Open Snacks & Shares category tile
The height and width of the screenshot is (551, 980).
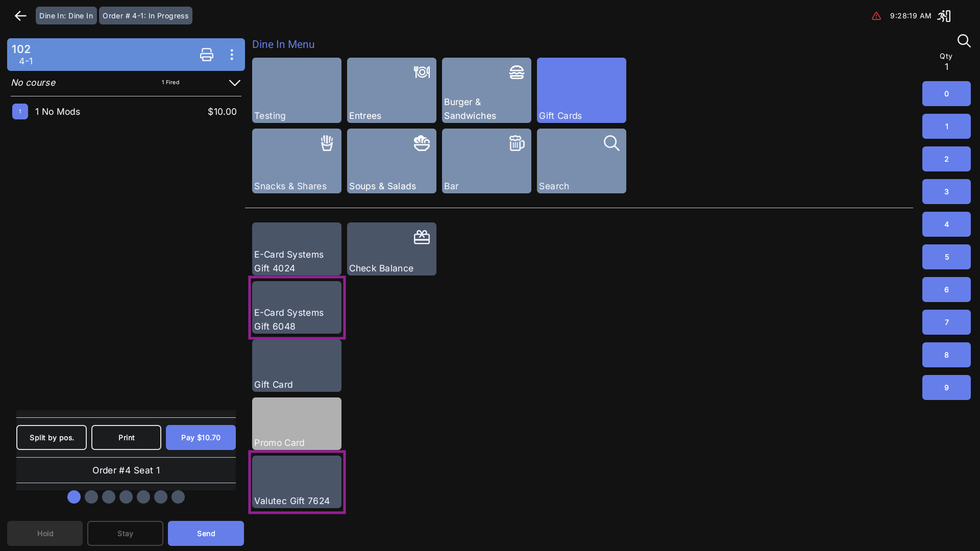(x=296, y=161)
